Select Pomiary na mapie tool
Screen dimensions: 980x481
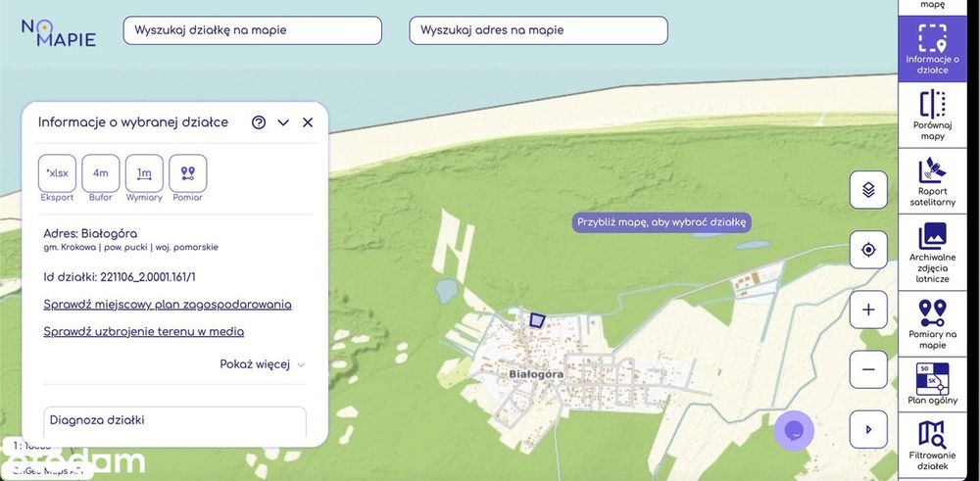click(932, 323)
